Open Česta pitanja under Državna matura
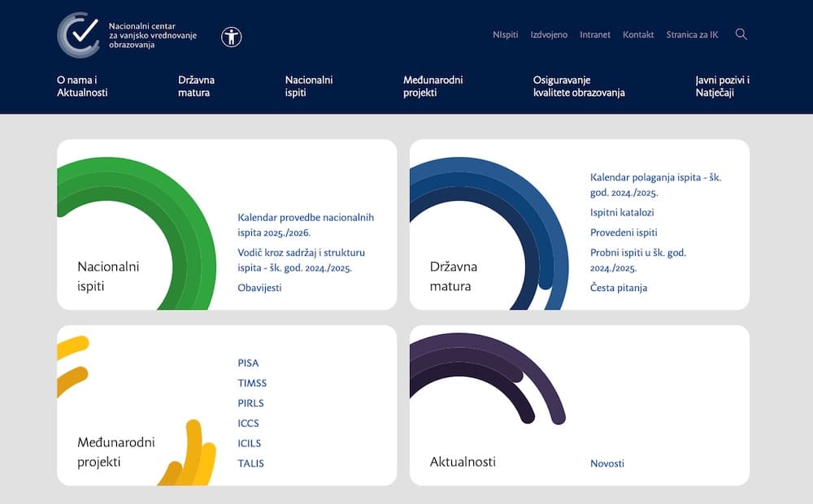Image resolution: width=813 pixels, height=504 pixels. (619, 287)
